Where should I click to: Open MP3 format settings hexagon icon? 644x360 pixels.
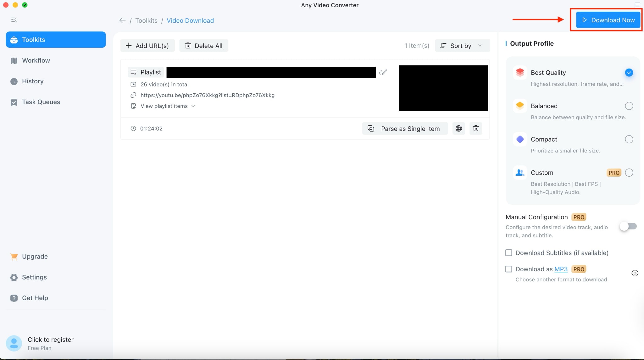(x=635, y=273)
